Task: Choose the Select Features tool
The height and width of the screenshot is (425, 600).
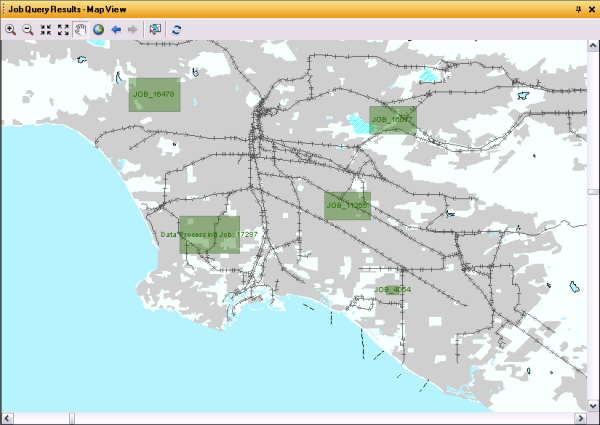Action: pyautogui.click(x=155, y=30)
